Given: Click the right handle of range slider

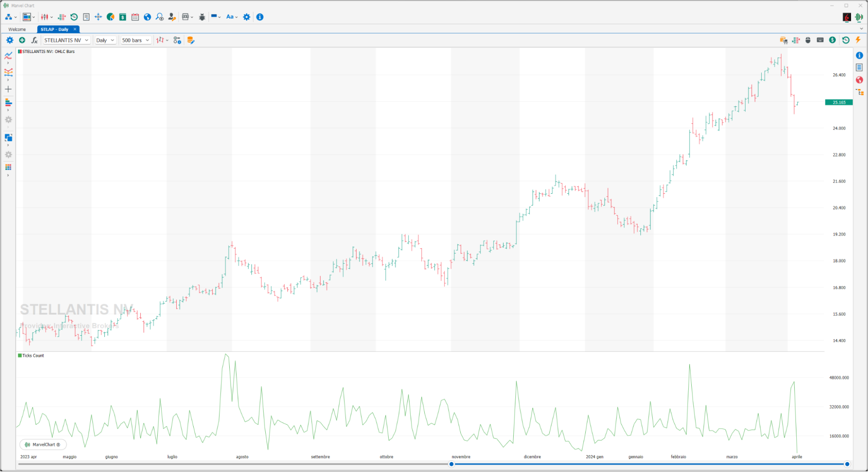Looking at the screenshot, I should click(847, 464).
